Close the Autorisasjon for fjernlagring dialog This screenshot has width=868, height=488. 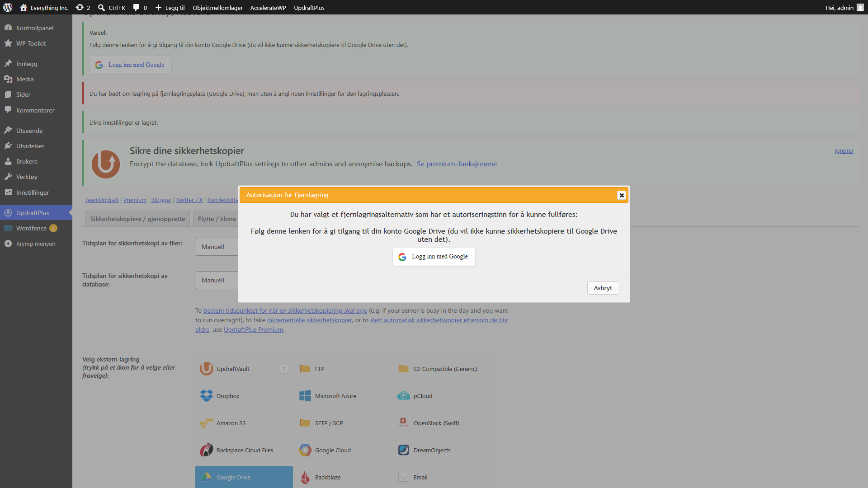pos(622,195)
